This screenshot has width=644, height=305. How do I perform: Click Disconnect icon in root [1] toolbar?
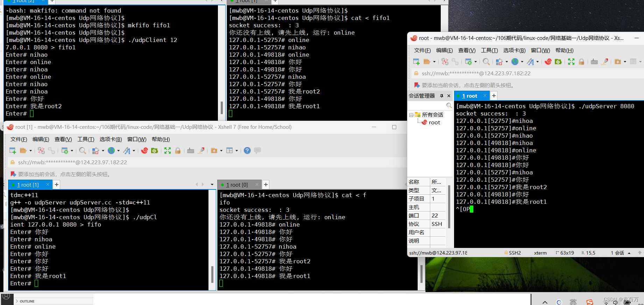(x=41, y=151)
